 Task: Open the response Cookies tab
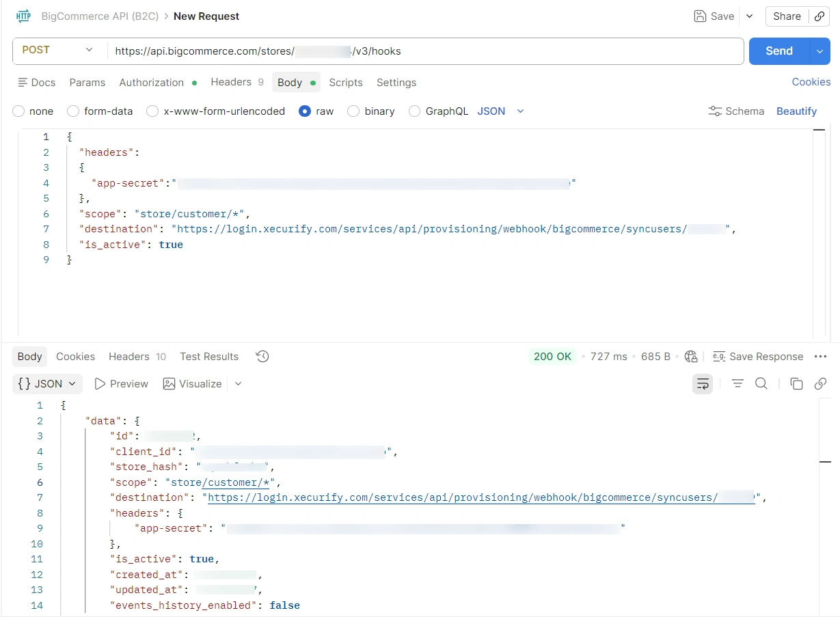tap(75, 357)
